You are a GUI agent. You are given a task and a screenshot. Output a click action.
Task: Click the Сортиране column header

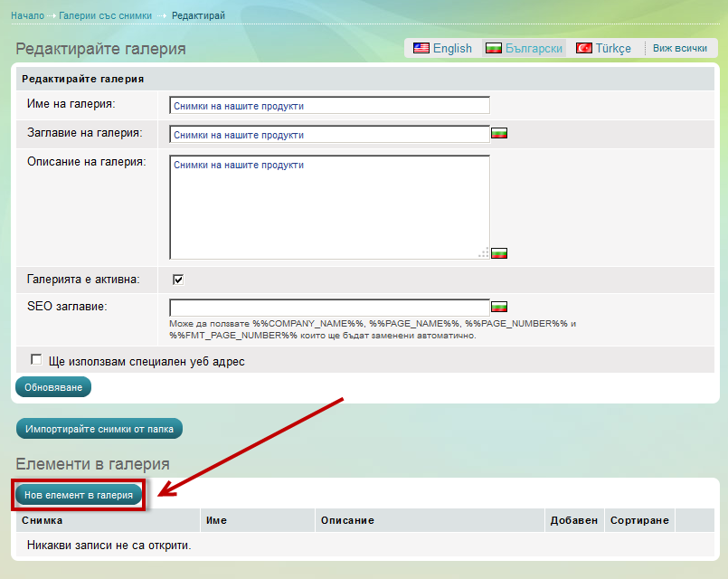[639, 520]
